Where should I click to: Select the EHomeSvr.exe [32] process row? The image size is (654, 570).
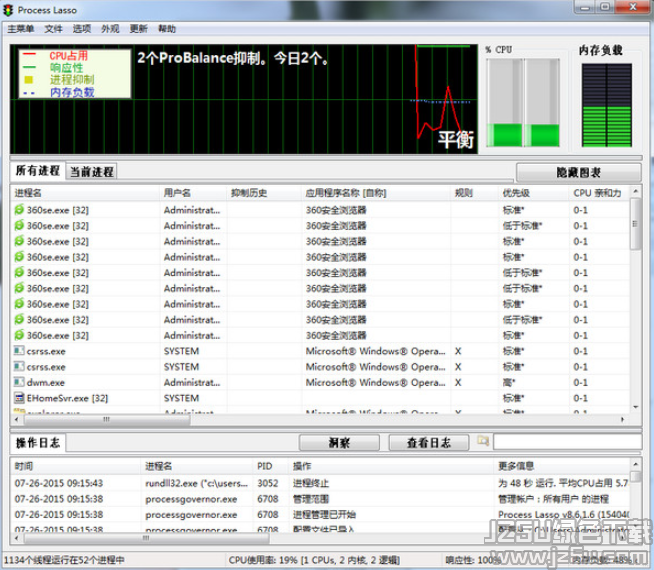coord(320,398)
